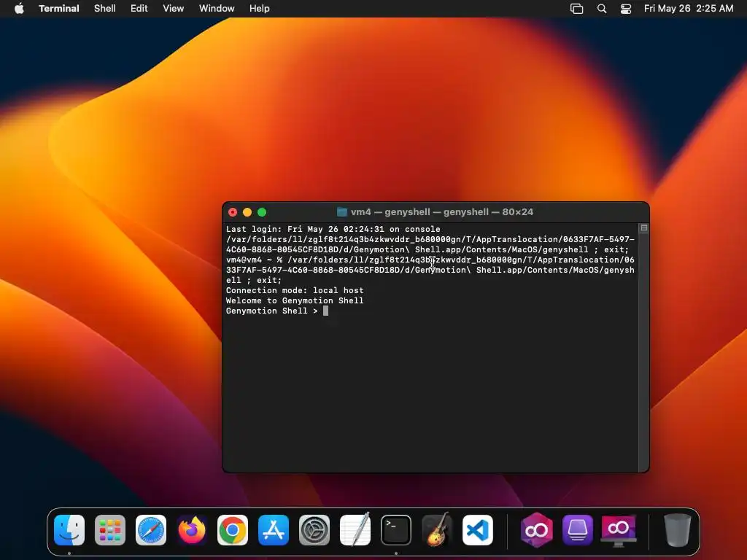Screen dimensions: 747x560
Task: Open the Genymotion Shell monitor icon in the Dock
Action: tap(619, 530)
